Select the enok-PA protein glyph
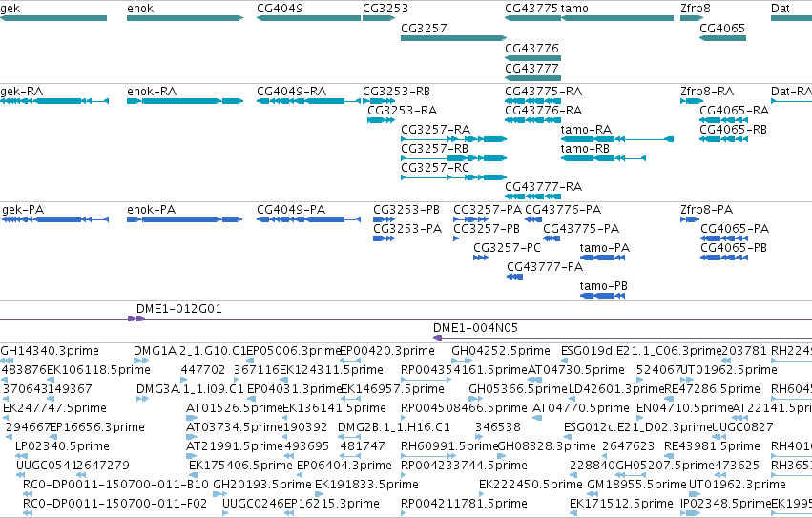This screenshot has width=812, height=518. [185, 219]
